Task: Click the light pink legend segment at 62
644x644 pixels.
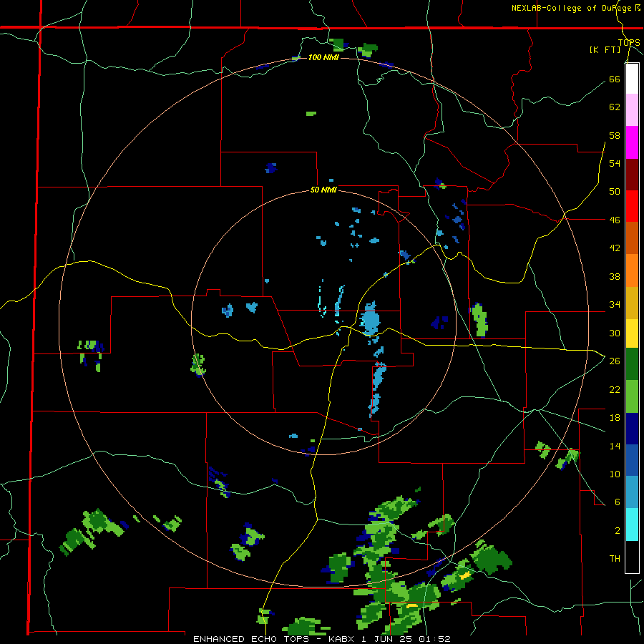Action: click(632, 110)
